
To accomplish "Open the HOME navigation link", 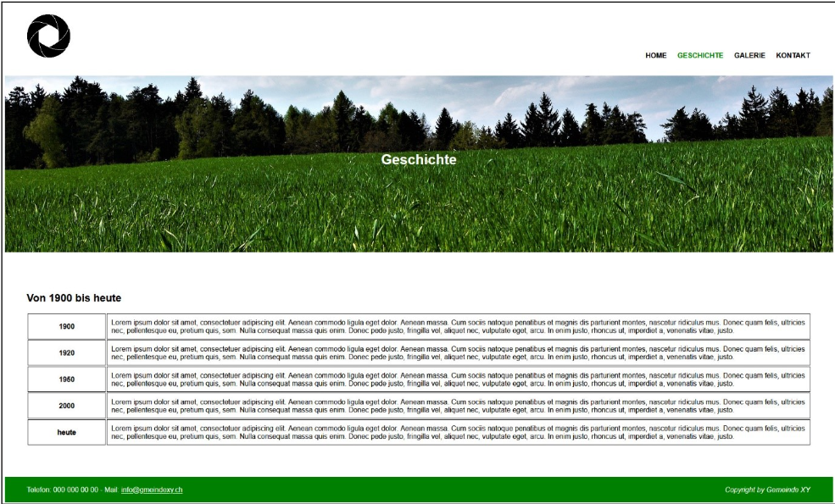I will click(x=655, y=56).
